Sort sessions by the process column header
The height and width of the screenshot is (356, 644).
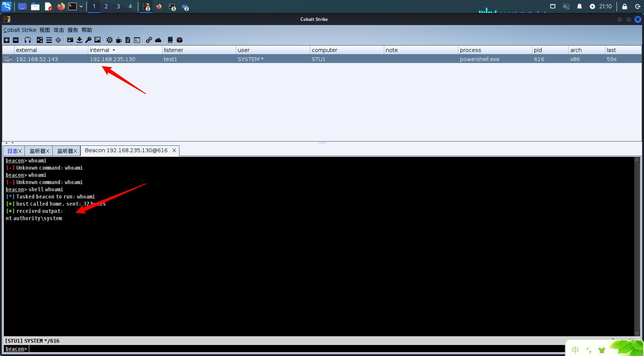(x=495, y=50)
